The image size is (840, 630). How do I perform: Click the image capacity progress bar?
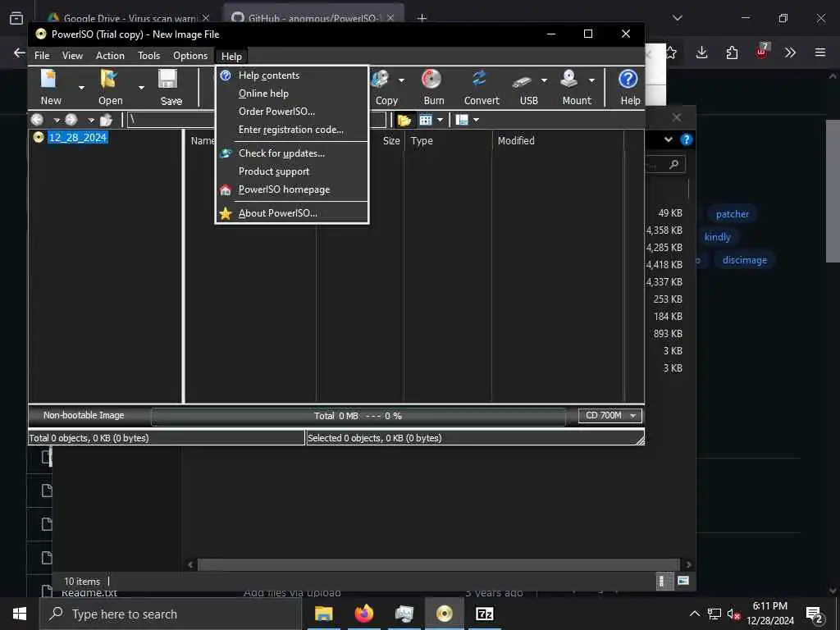point(358,416)
